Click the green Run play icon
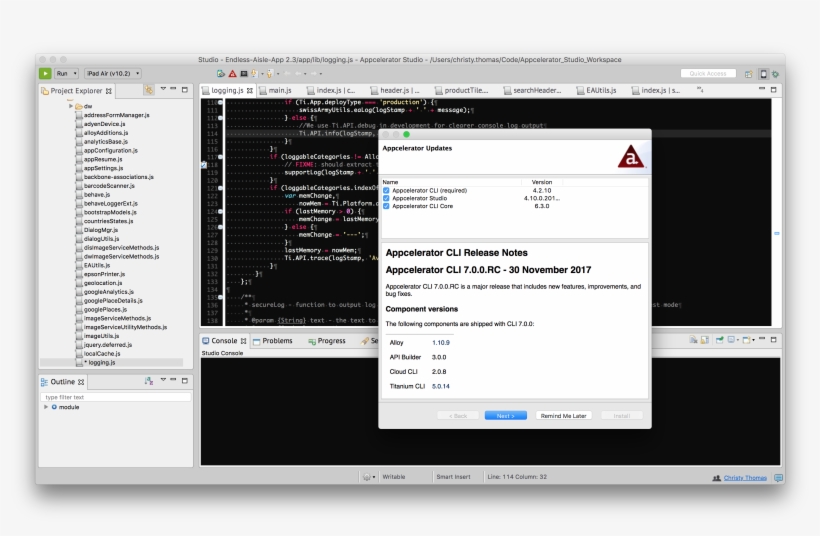Screen dimensions: 820x536 [x=45, y=73]
